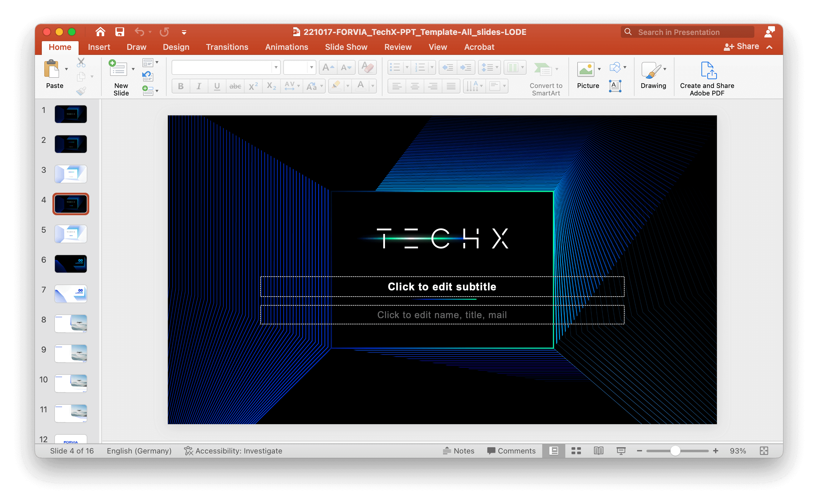This screenshot has width=818, height=504.
Task: Open Accessibility: Investigate status
Action: tap(233, 451)
